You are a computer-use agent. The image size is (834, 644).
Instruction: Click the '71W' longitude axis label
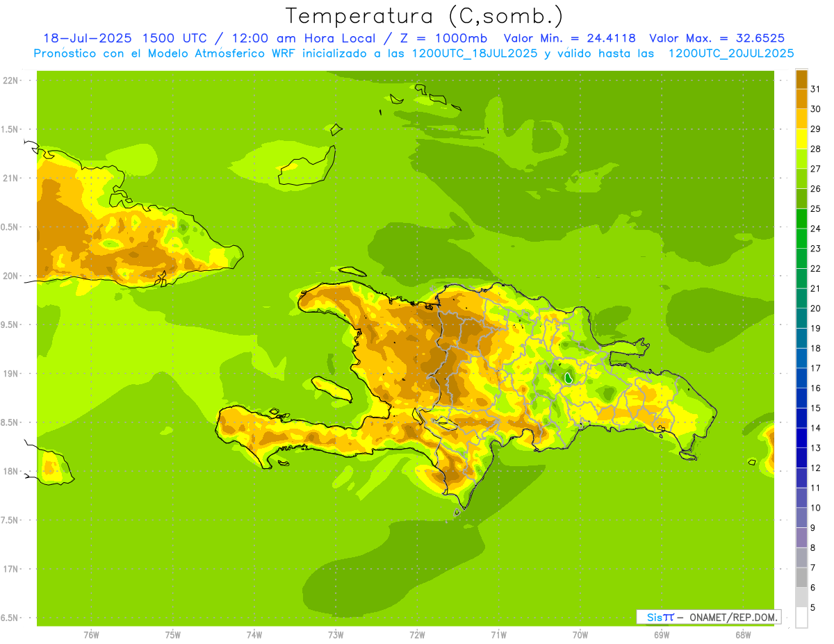pos(498,634)
